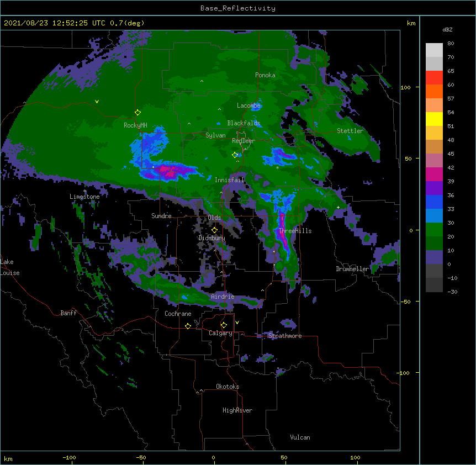Select the Innisfail label

[x=230, y=180]
